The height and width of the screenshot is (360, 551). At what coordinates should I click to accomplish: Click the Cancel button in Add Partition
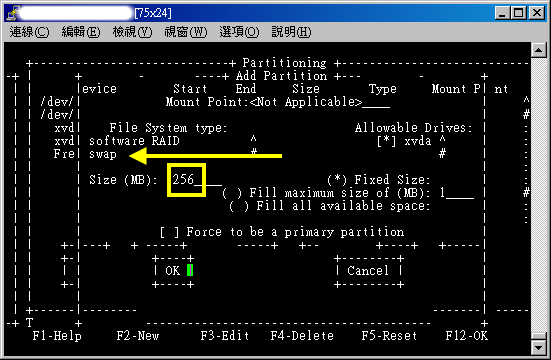pyautogui.click(x=368, y=271)
